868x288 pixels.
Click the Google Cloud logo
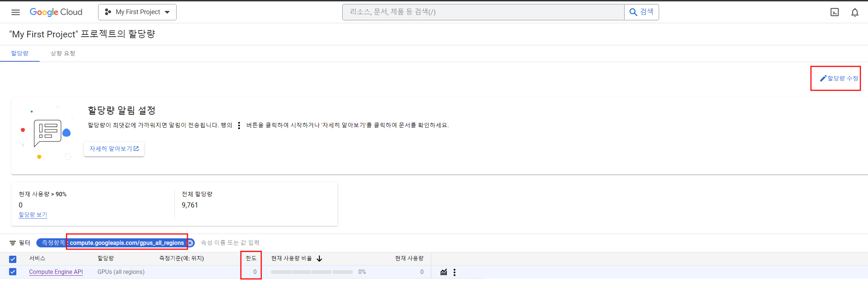(x=56, y=12)
